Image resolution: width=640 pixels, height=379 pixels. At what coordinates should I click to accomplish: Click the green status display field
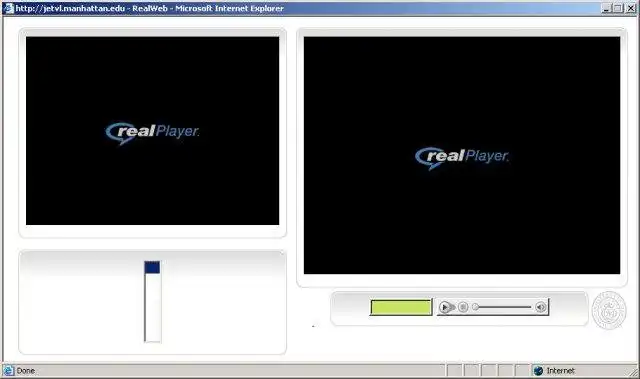pos(401,307)
